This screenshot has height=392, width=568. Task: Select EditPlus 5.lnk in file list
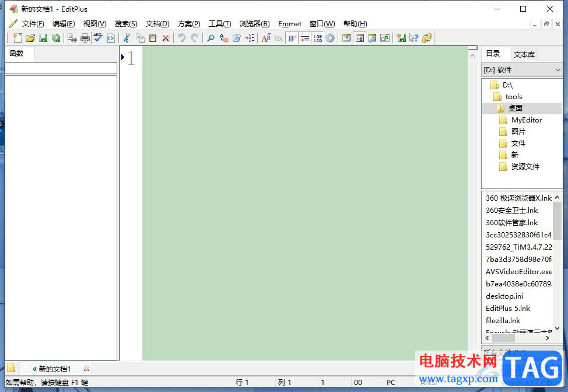click(508, 309)
